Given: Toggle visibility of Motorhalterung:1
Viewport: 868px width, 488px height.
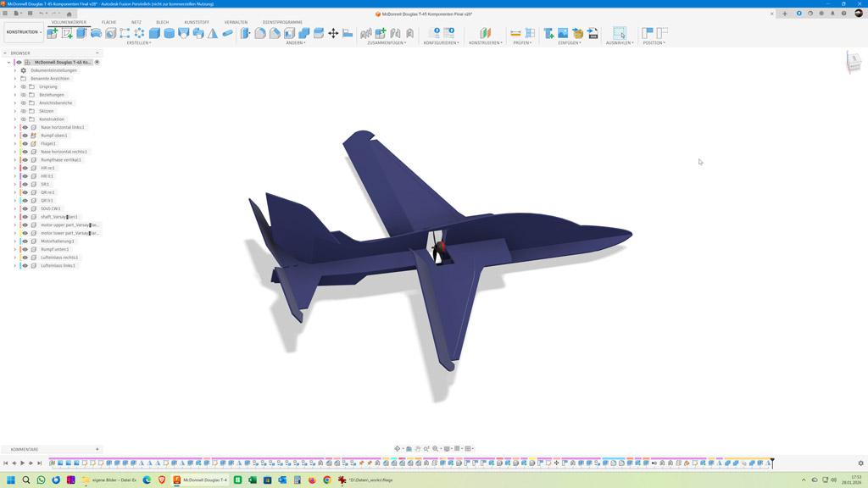Looking at the screenshot, I should point(25,241).
